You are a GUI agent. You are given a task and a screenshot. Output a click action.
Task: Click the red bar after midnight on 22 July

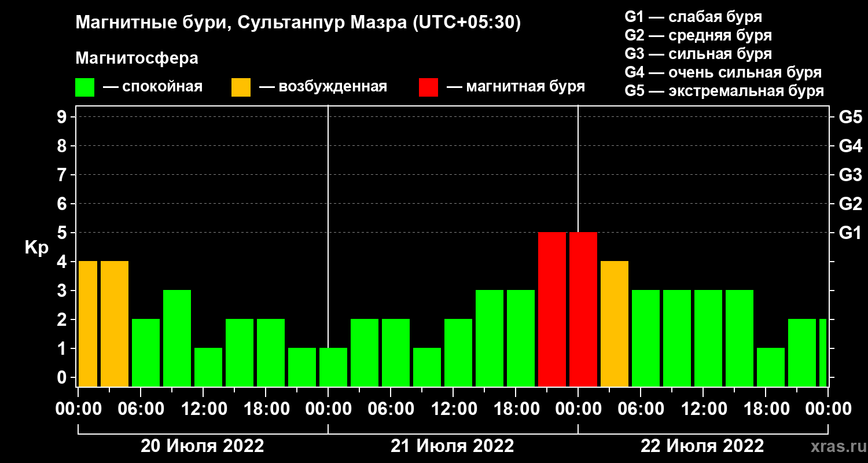[583, 309]
